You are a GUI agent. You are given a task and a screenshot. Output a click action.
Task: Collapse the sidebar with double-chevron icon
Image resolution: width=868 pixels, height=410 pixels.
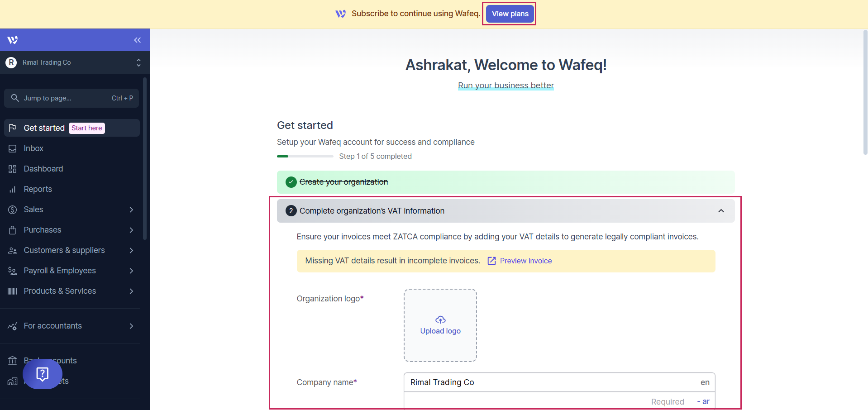(138, 40)
